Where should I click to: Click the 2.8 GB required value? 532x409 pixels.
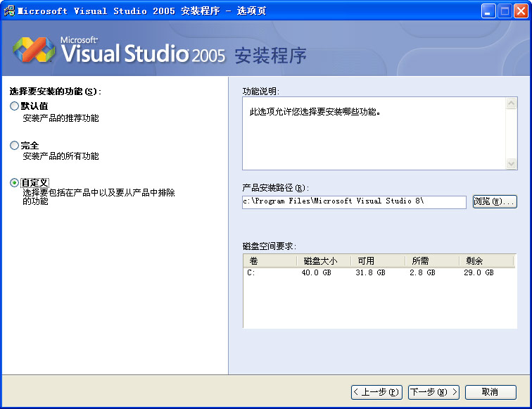pos(422,272)
